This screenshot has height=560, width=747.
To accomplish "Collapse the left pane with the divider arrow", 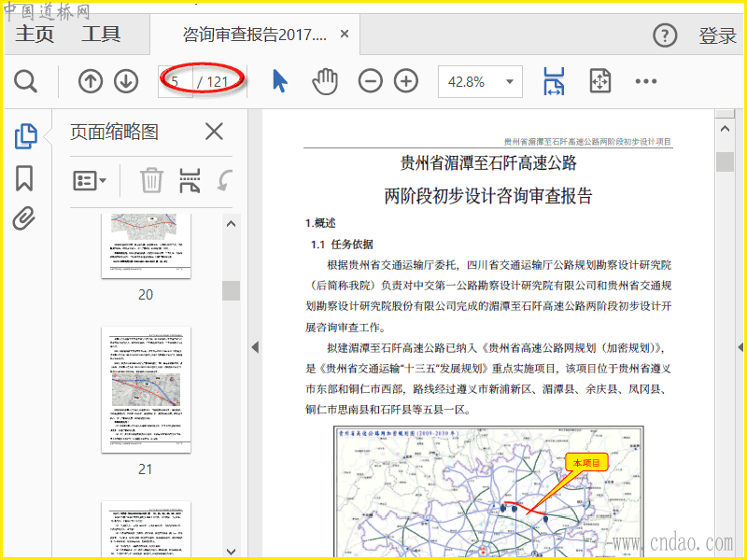I will (254, 347).
